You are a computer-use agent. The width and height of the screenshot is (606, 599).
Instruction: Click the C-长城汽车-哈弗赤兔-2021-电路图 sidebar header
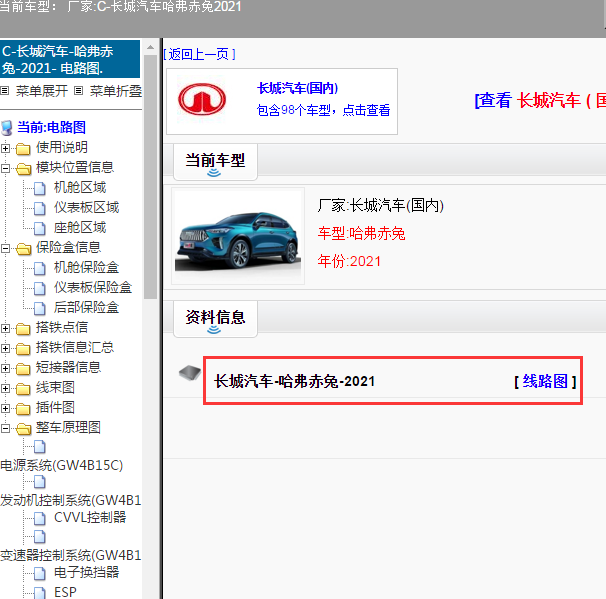70,59
